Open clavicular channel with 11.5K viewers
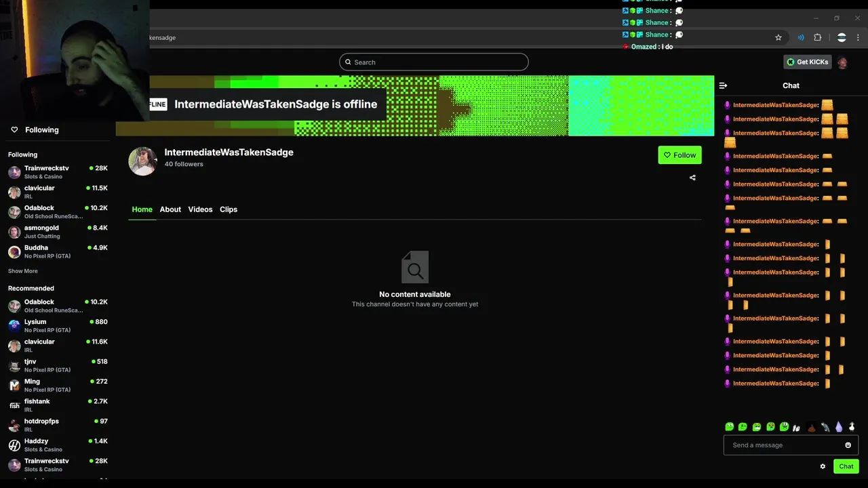868x488 pixels. point(58,192)
